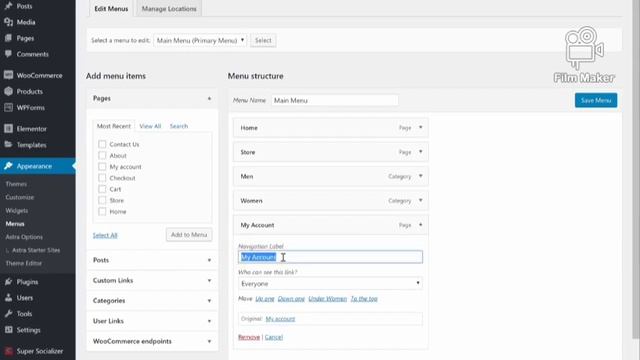Click the Add to Menu button
Image resolution: width=640 pixels, height=360 pixels.
pyautogui.click(x=189, y=235)
